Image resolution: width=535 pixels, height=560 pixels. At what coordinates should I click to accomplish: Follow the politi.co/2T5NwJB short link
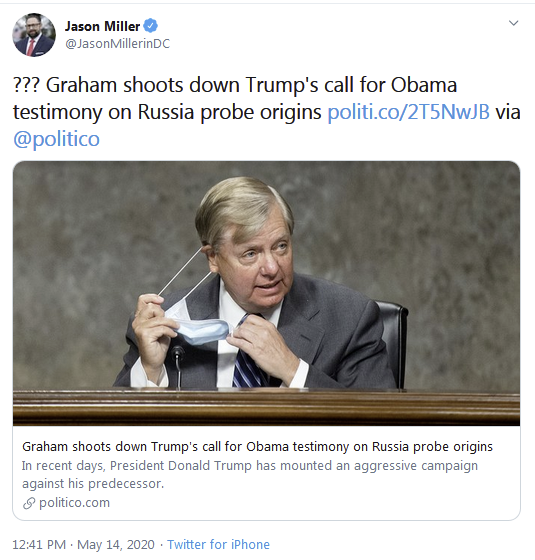[409, 112]
